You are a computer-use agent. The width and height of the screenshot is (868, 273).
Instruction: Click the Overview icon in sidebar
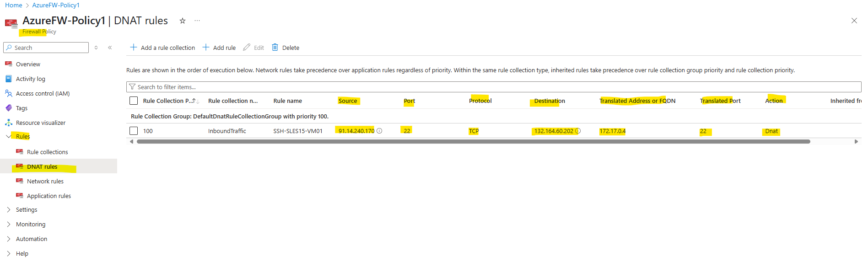click(9, 64)
